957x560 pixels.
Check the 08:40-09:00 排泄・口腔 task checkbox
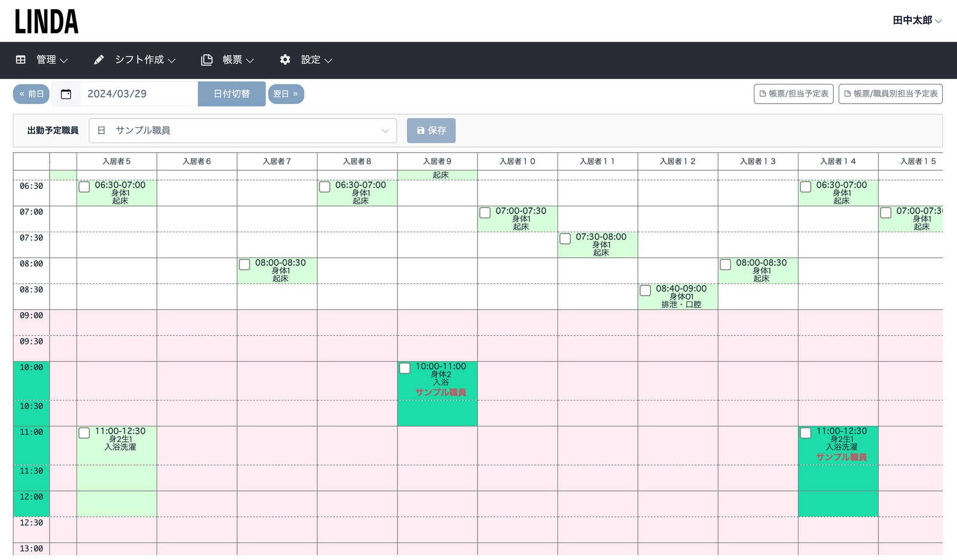645,291
